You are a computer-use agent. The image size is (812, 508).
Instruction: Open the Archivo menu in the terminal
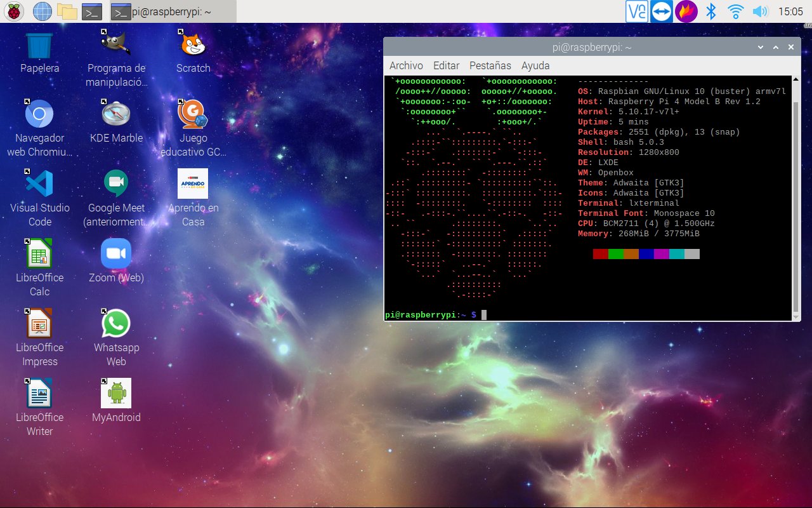click(406, 65)
